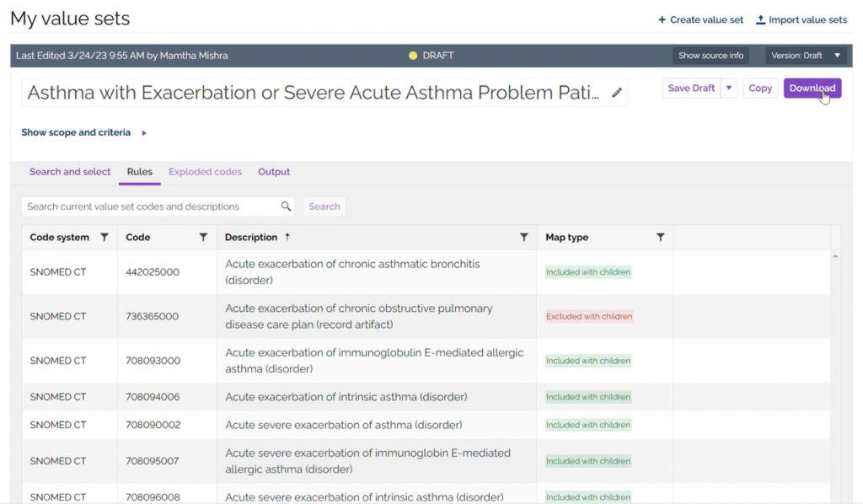The image size is (863, 504).
Task: Click the Import value sets upload icon
Action: [x=760, y=19]
